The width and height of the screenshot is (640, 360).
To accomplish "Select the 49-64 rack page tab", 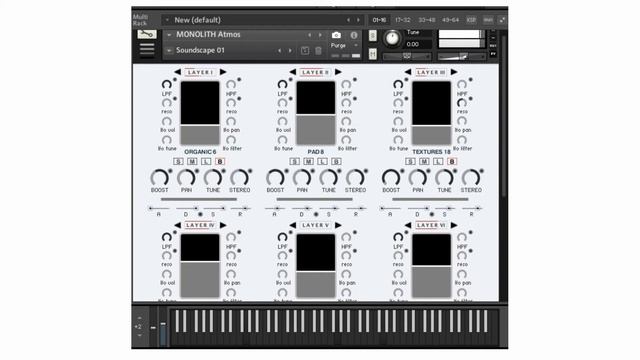I will pos(450,20).
